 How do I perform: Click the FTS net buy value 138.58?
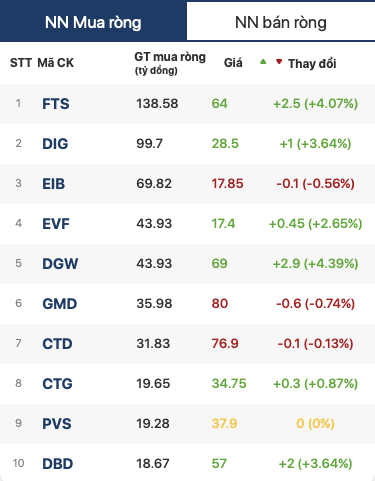click(x=157, y=104)
